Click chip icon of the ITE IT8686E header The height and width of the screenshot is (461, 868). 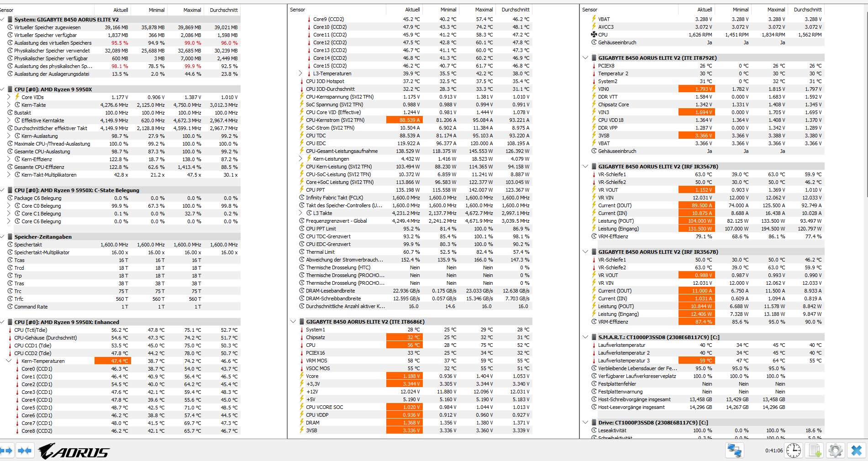(302, 322)
